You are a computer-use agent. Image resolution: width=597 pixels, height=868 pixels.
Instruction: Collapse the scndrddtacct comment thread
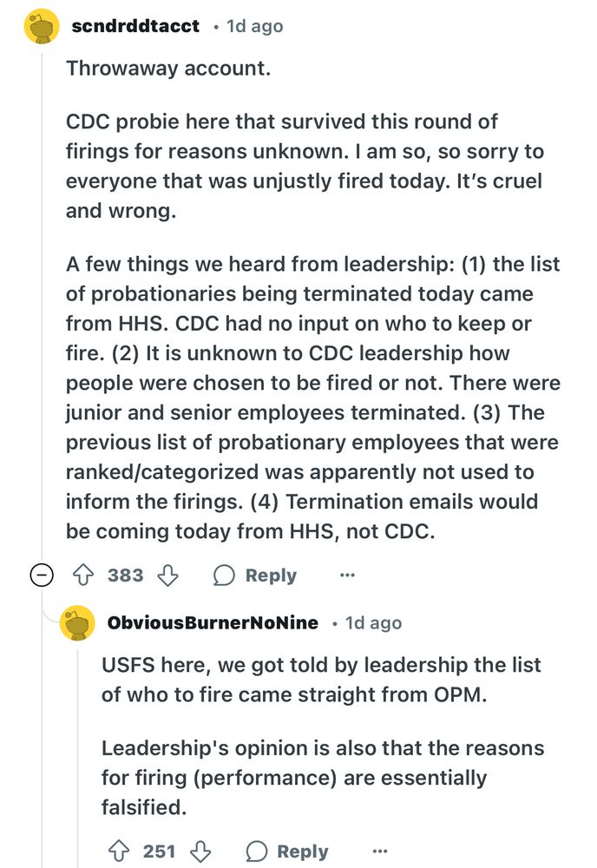42,575
